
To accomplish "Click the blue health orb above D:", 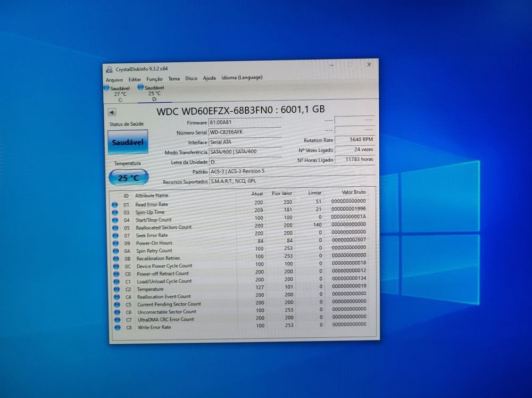I will pyautogui.click(x=140, y=87).
